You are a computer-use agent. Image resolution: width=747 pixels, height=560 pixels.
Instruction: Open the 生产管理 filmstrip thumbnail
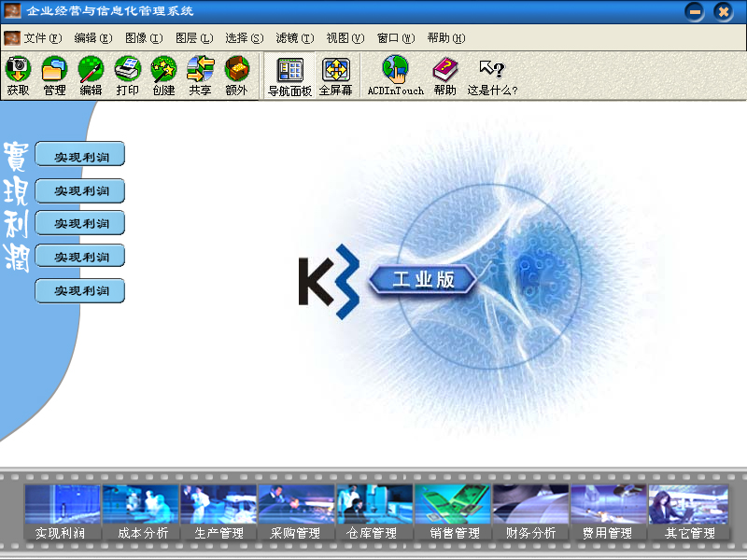(218, 511)
